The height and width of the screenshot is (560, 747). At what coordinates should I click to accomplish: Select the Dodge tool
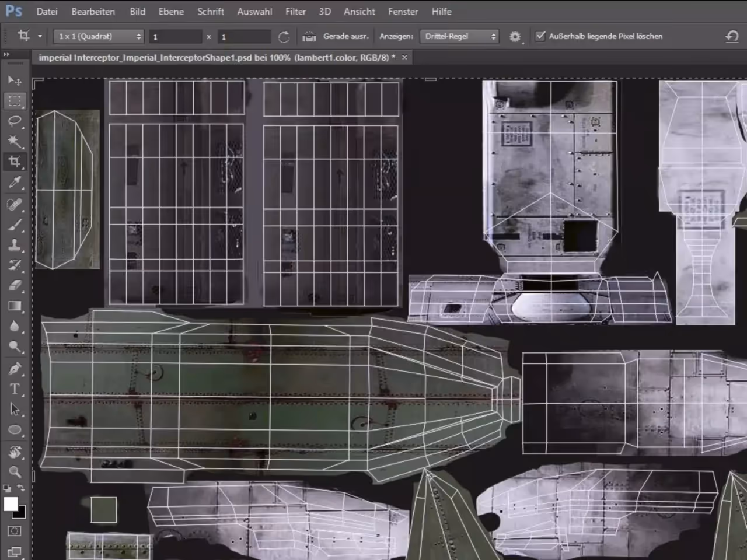pyautogui.click(x=15, y=347)
